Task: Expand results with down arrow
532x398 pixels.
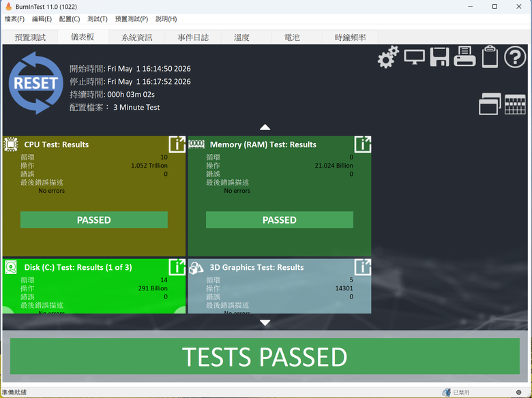Action: [265, 322]
